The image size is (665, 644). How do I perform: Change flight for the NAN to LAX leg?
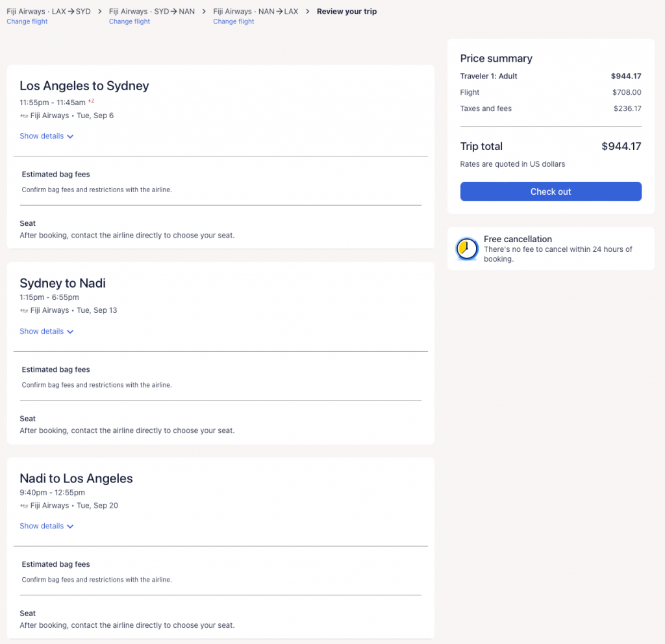click(233, 21)
